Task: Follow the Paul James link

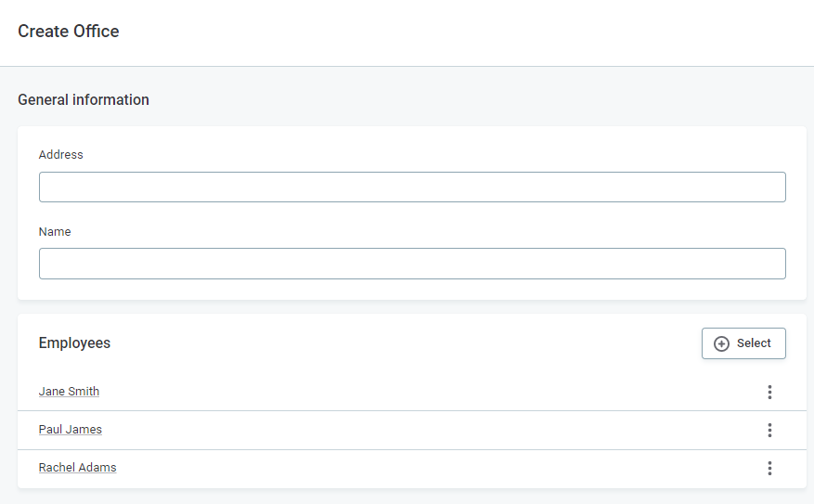Action: pos(71,430)
